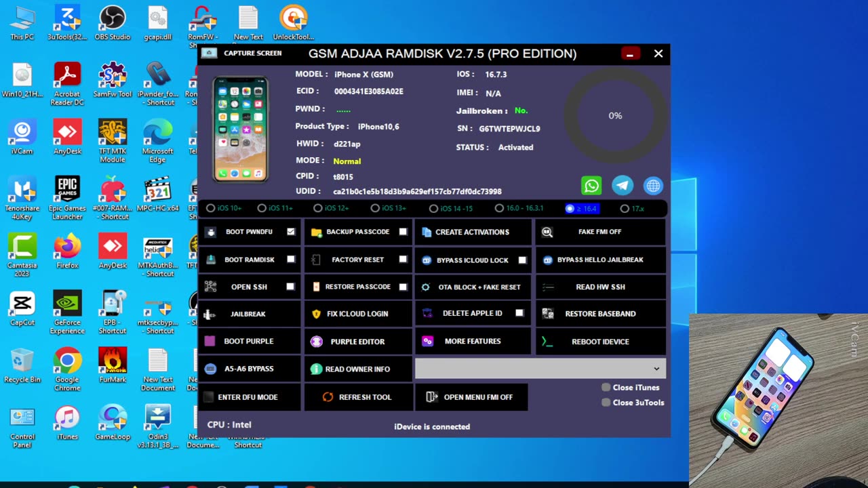Click the Open Menu FMI Off icon
This screenshot has width=868, height=488.
[431, 397]
